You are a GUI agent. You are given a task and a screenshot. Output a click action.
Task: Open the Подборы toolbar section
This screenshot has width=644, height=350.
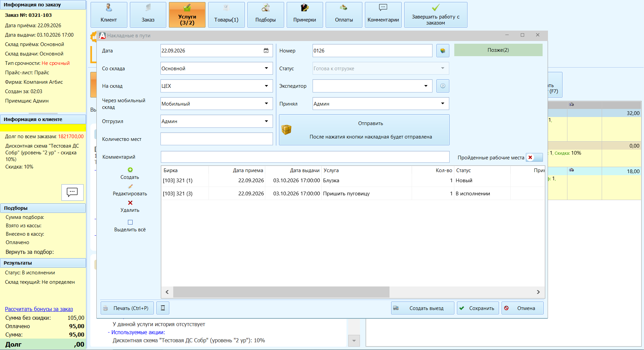pyautogui.click(x=266, y=15)
